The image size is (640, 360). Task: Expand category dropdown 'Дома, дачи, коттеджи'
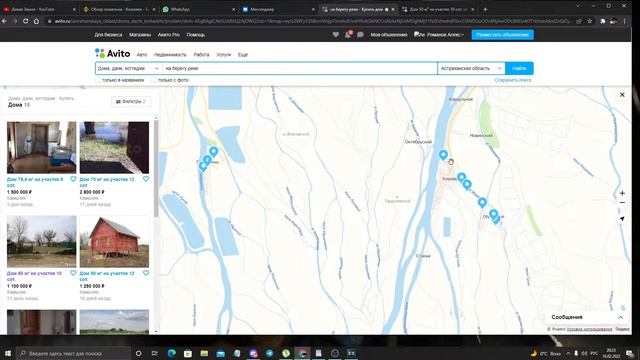129,69
